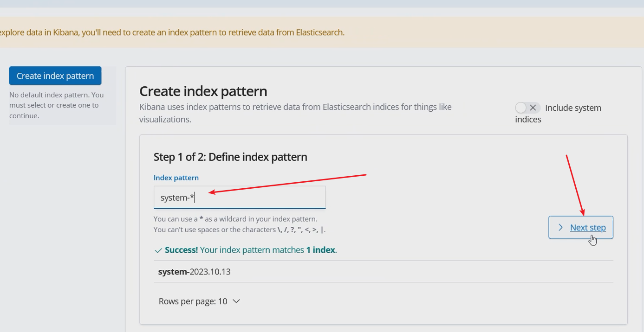Click the 'Success! Your index pattern matches' message
Viewport: 644px width, 332px height.
(x=251, y=250)
